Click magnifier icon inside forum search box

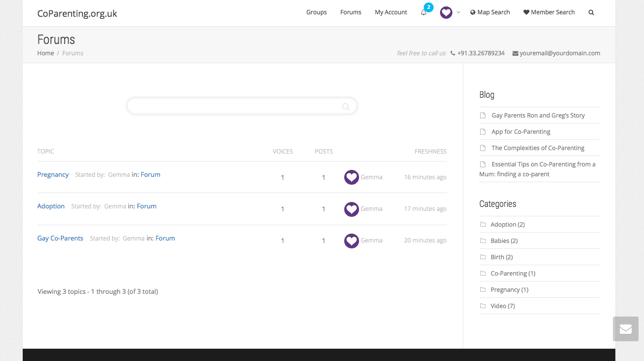pyautogui.click(x=346, y=106)
